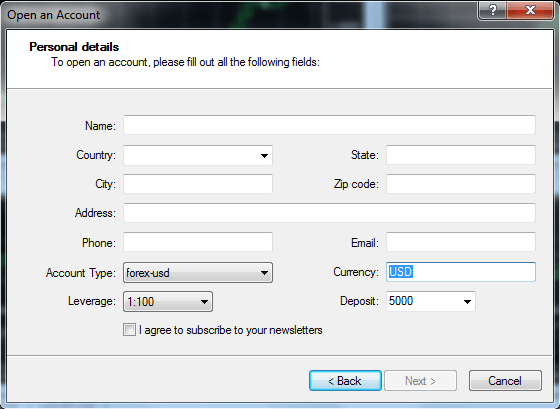Viewport: 560px width, 409px height.
Task: Click into the State field
Action: (x=461, y=155)
